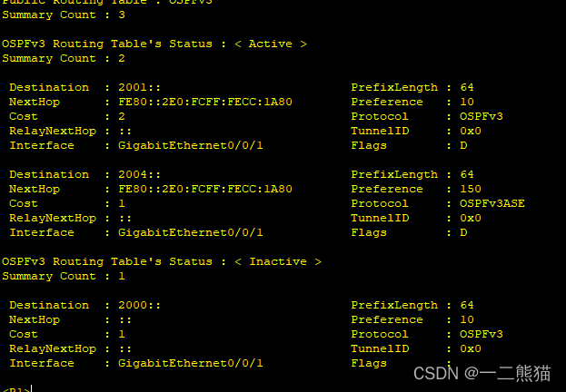Click the Cost value 2
Image resolution: width=566 pixels, height=392 pixels.
122,116
